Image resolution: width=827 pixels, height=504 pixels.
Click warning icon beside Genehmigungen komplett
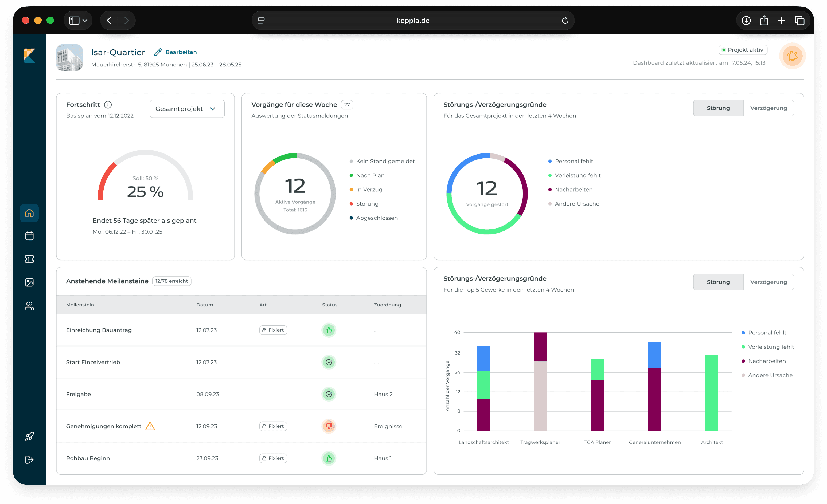click(x=150, y=426)
